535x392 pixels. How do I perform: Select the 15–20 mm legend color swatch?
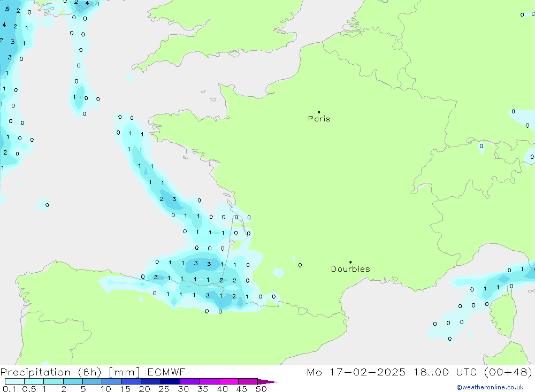coord(132,381)
